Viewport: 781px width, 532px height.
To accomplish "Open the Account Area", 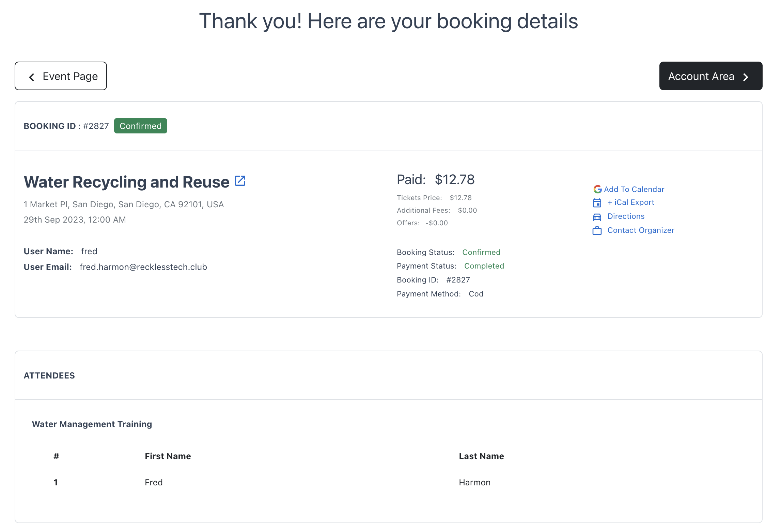I will tap(710, 76).
